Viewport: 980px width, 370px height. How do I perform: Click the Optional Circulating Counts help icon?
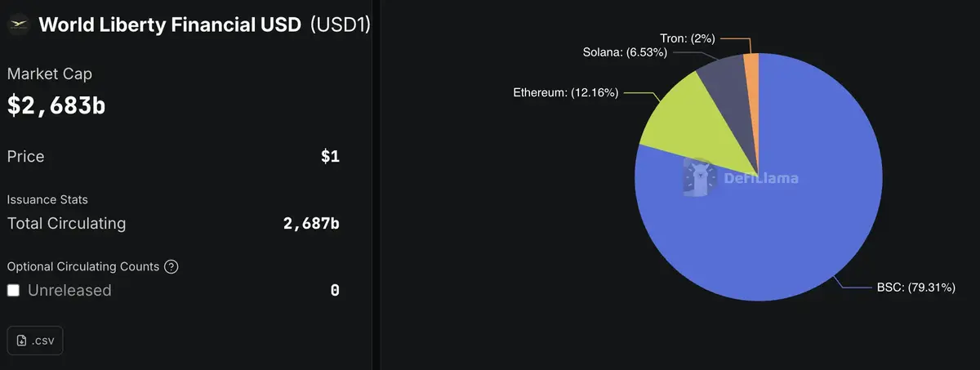tap(171, 266)
